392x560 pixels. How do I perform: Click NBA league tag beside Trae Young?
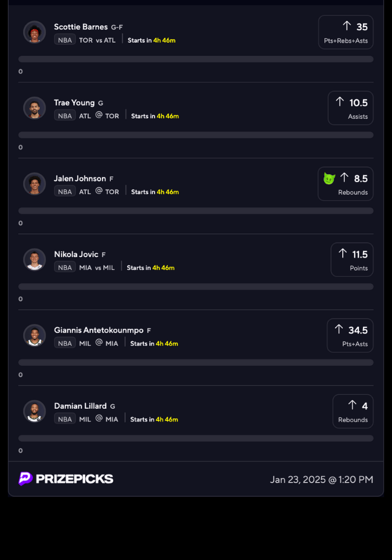click(65, 116)
